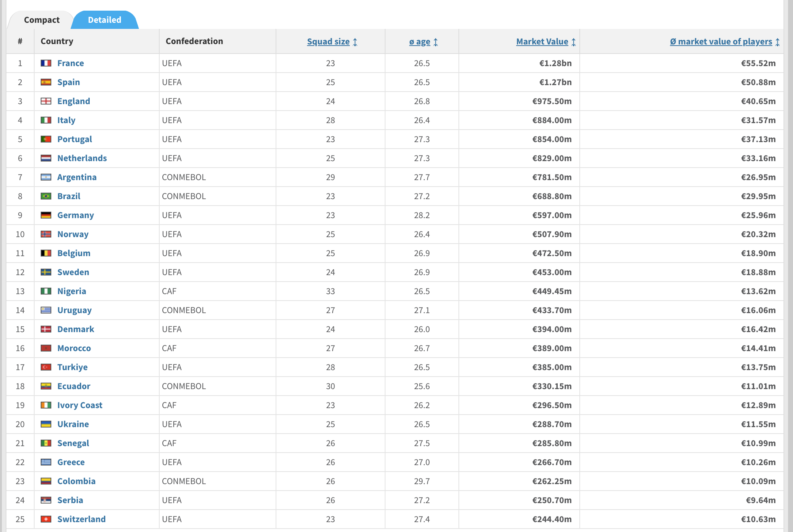
Task: Open the Switzerland team link
Action: [82, 519]
